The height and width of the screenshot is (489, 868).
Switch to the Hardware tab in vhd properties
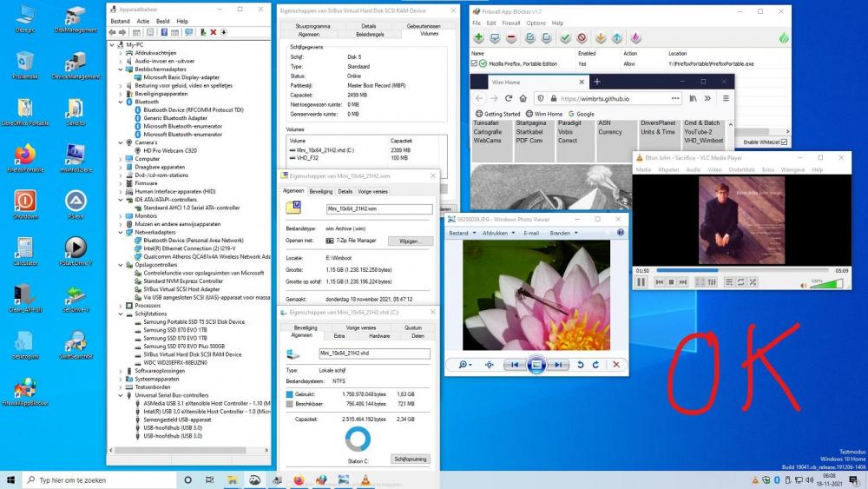pos(379,335)
